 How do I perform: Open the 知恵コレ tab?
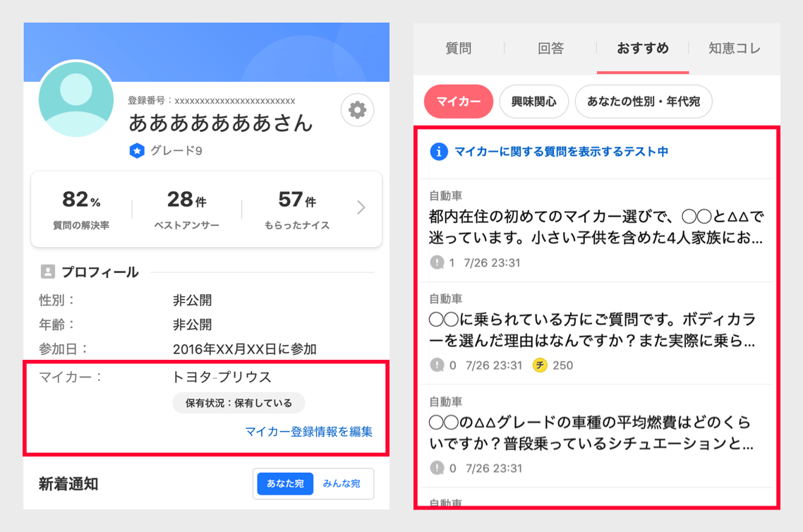point(735,49)
